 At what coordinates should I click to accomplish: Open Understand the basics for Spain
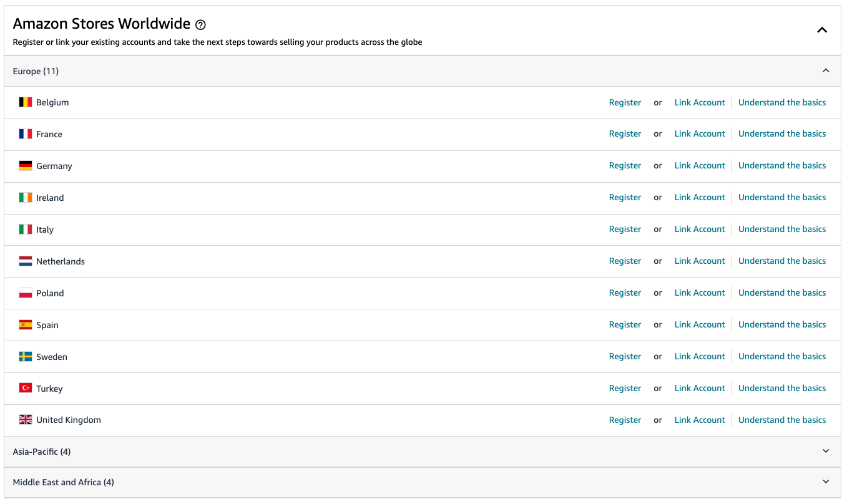point(782,324)
